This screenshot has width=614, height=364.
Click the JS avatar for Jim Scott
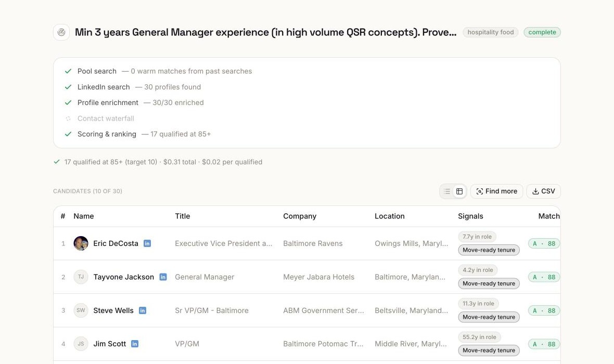click(x=81, y=344)
